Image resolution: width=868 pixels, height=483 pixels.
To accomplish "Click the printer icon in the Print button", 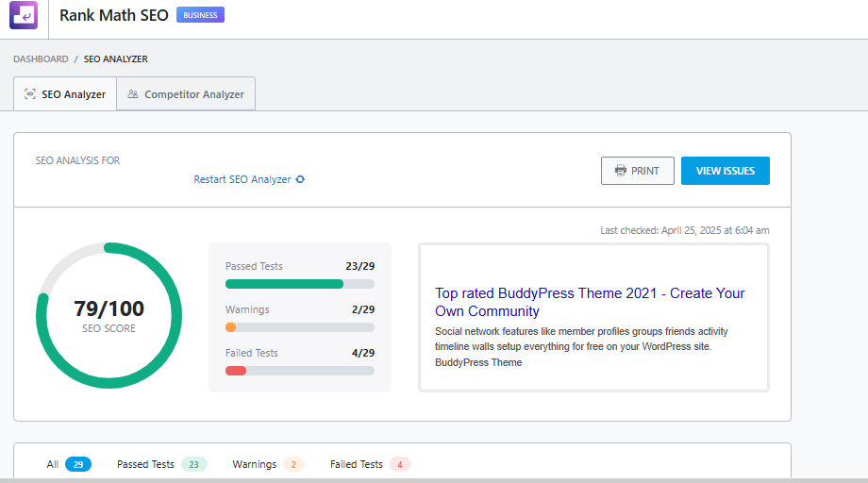I will pyautogui.click(x=621, y=171).
